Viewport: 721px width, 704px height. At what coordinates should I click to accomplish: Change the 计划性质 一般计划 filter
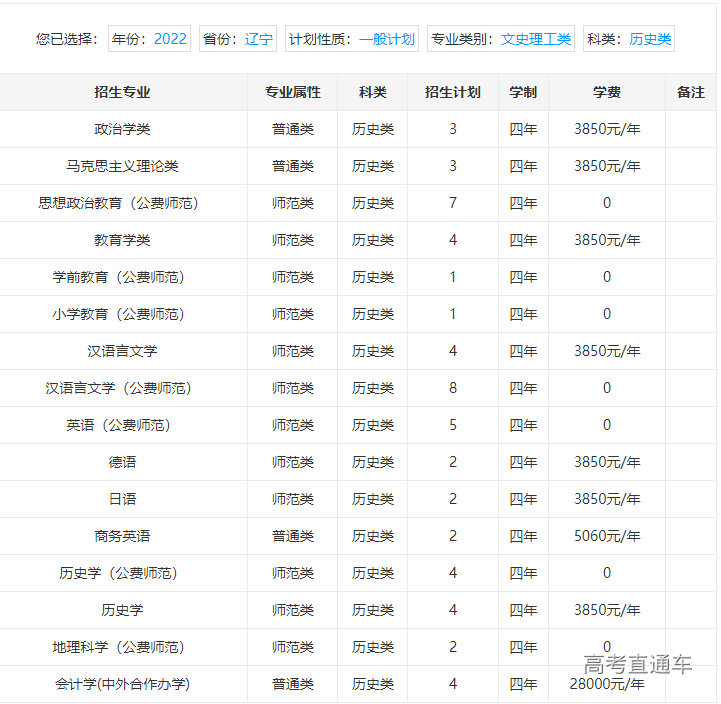coord(351,39)
